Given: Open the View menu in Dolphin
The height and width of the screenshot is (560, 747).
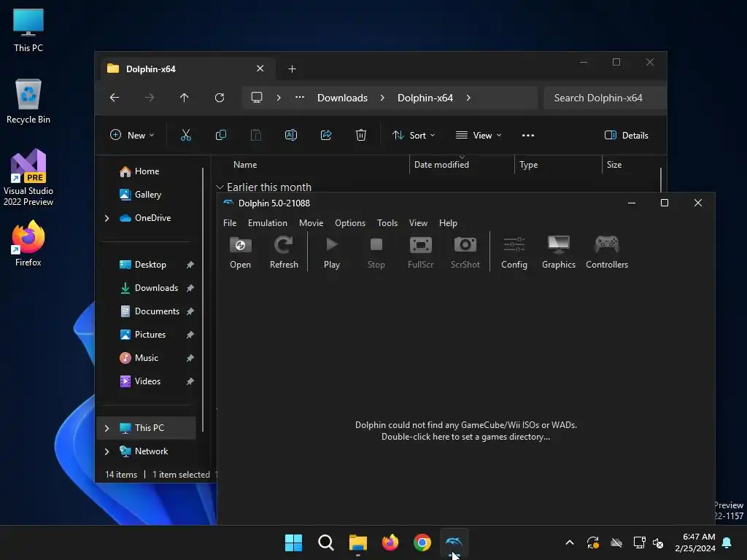Looking at the screenshot, I should point(418,223).
